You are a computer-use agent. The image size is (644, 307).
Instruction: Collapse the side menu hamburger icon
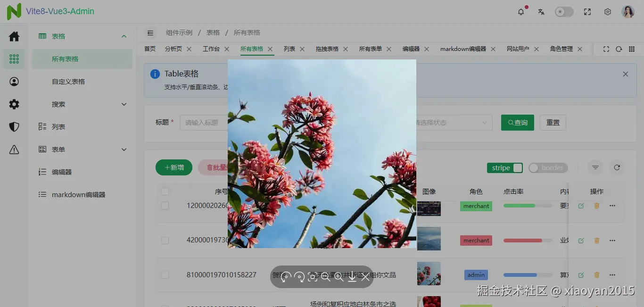[150, 33]
